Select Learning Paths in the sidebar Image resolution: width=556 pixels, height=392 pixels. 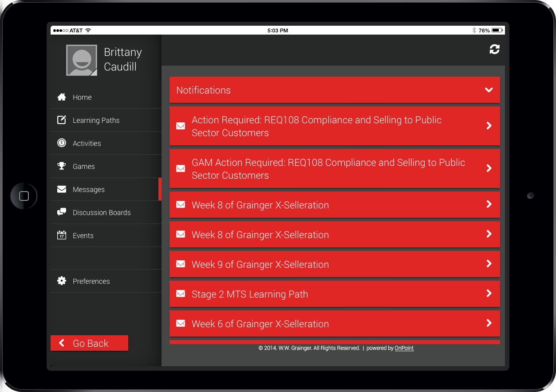pyautogui.click(x=96, y=120)
